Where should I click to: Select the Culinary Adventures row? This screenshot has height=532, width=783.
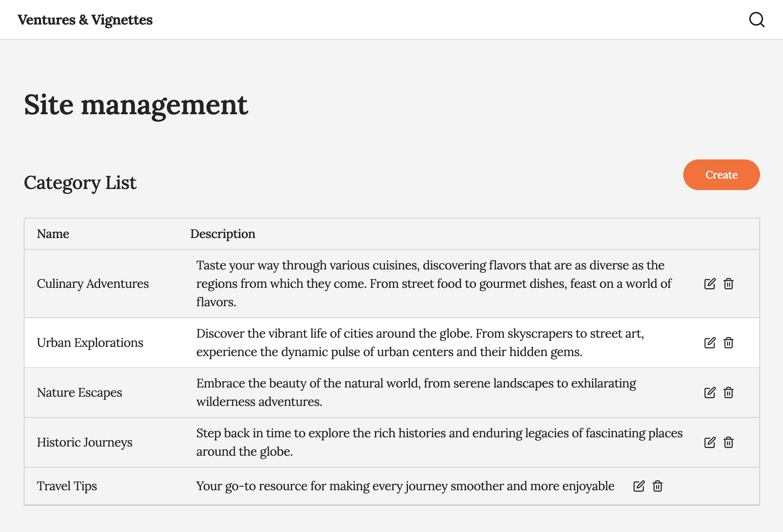pos(93,284)
